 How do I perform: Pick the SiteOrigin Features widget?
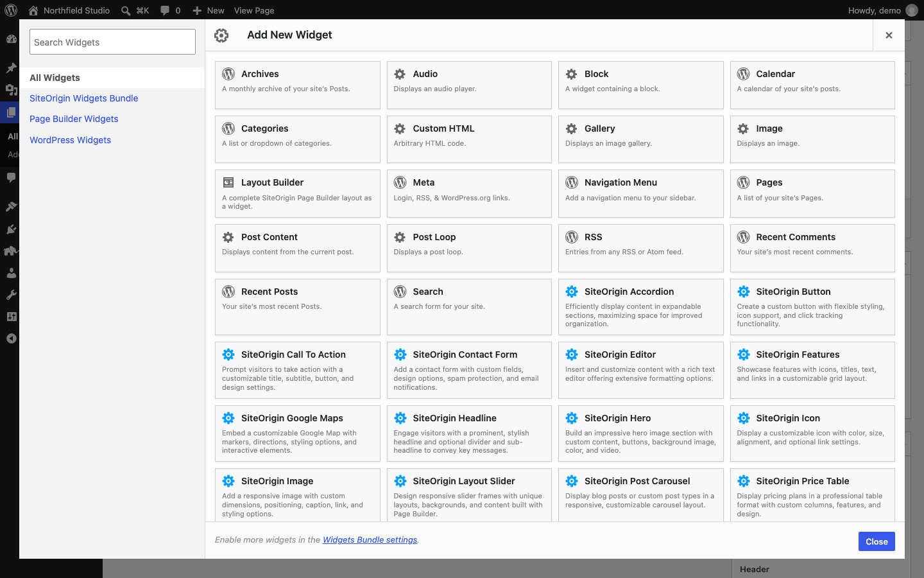click(812, 371)
